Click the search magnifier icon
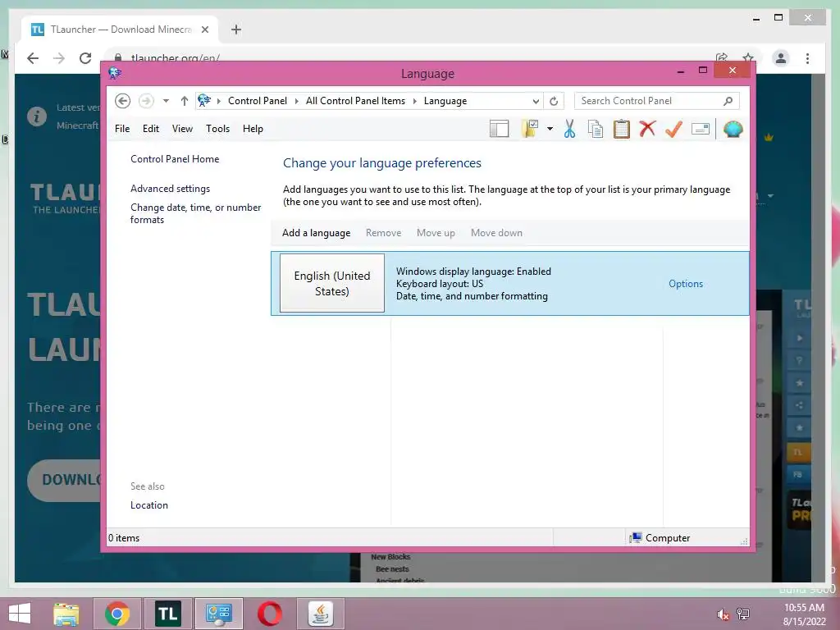The width and height of the screenshot is (840, 630). (728, 101)
